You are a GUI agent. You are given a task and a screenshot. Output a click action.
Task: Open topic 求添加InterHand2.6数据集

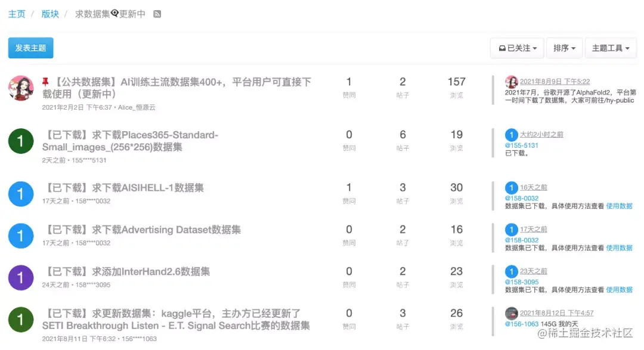(x=126, y=271)
